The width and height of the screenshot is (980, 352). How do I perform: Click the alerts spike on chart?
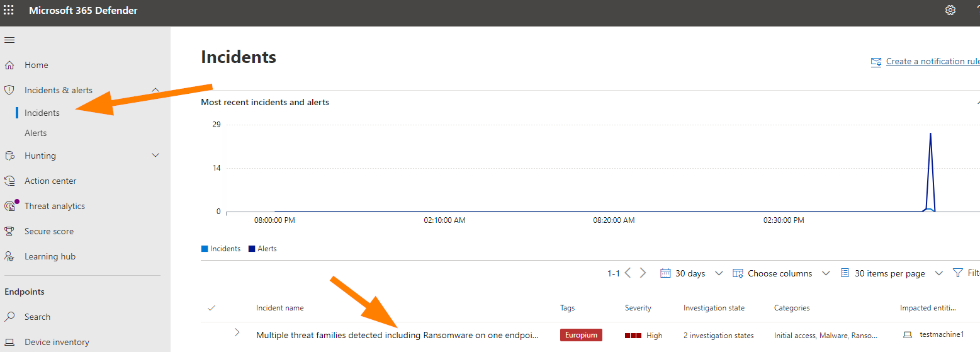click(x=930, y=171)
